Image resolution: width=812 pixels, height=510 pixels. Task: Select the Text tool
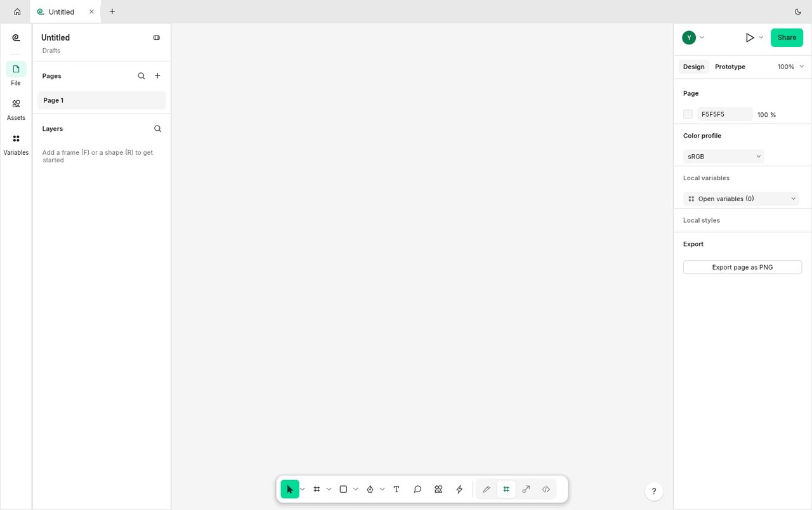(396, 489)
